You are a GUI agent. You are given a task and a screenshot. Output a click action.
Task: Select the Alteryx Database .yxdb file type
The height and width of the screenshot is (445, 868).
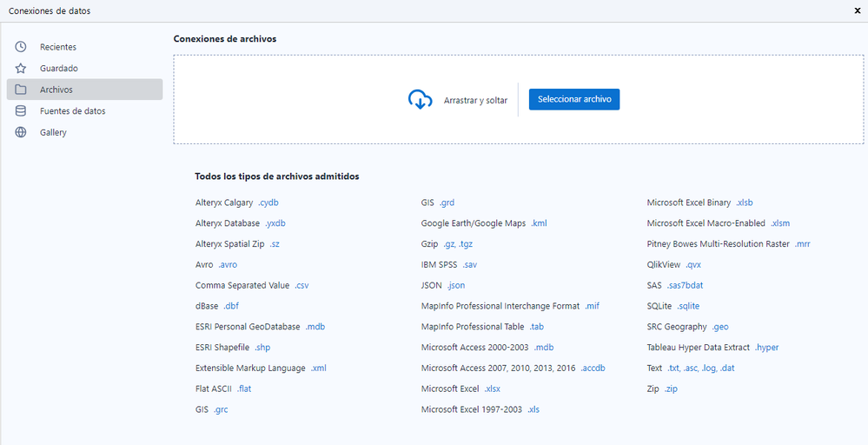click(276, 223)
